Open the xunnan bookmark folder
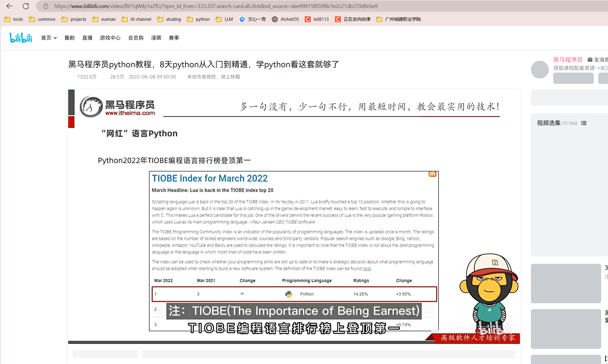 click(104, 19)
